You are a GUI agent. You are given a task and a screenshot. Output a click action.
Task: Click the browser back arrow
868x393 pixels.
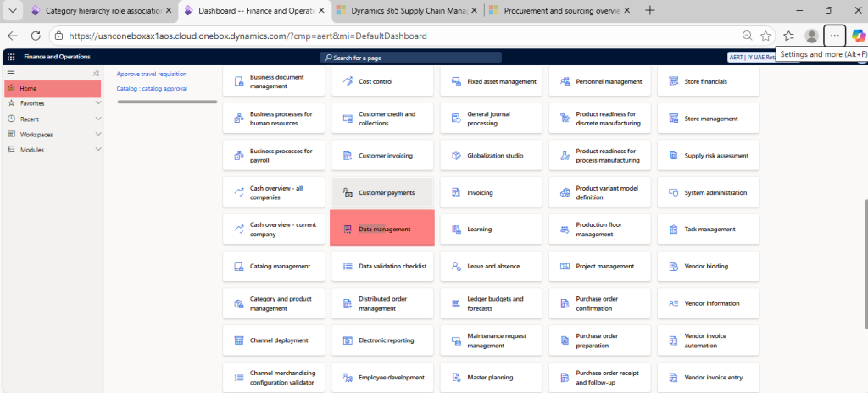pos(13,36)
